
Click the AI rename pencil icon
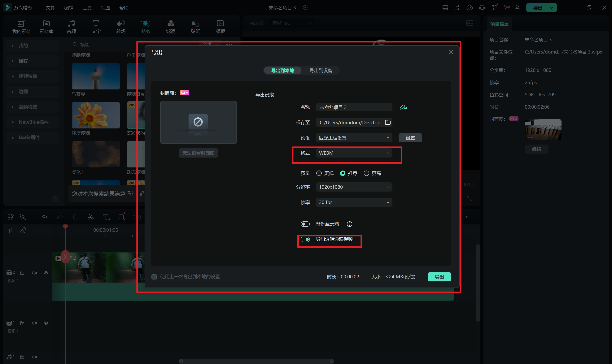[403, 107]
